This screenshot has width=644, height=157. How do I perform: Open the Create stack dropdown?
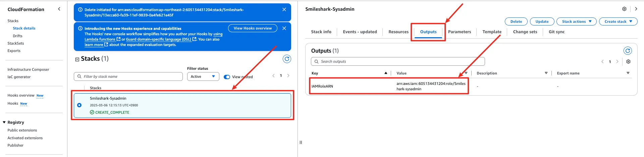tap(618, 21)
